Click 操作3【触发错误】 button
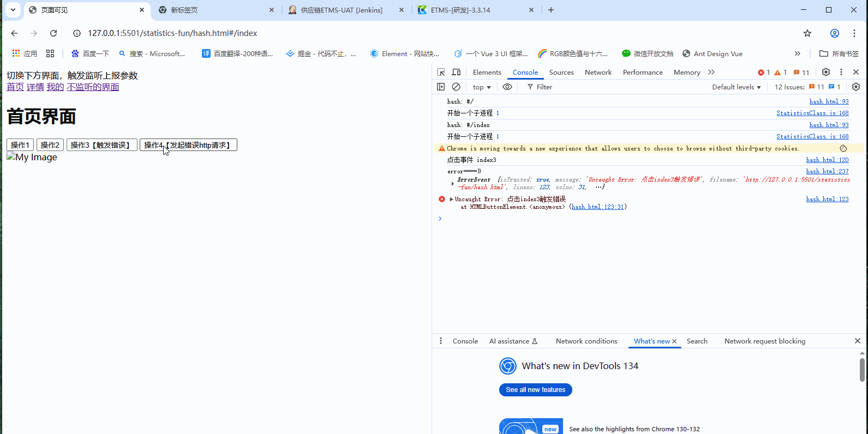This screenshot has width=868, height=434. (x=102, y=145)
